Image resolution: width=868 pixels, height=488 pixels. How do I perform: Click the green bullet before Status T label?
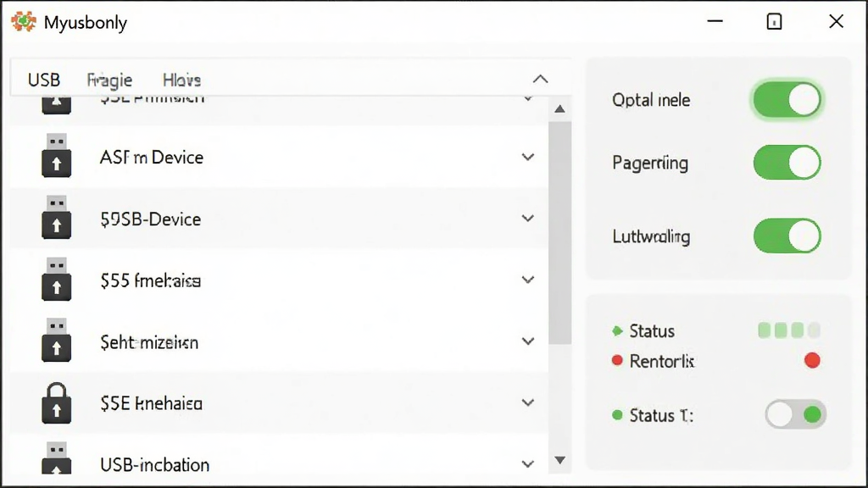point(617,415)
